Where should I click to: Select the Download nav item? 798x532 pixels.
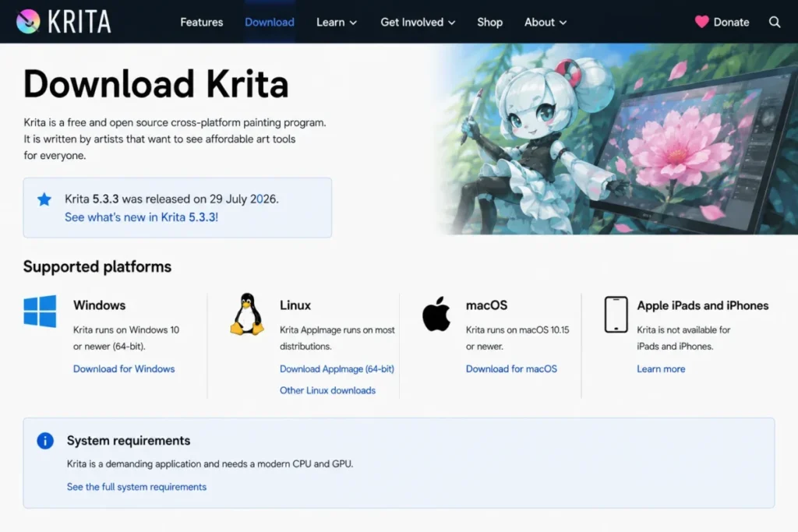click(x=269, y=23)
